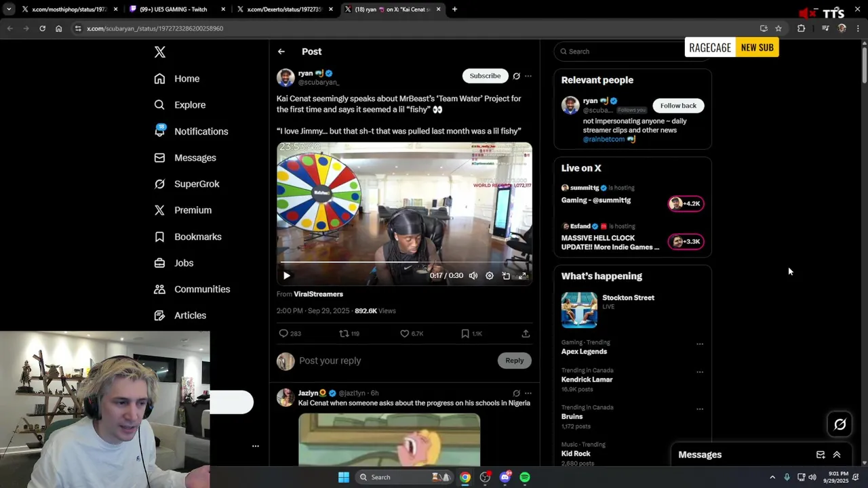Repost ryan's post, 119 reposts
Image resolution: width=868 pixels, height=488 pixels.
tap(349, 333)
